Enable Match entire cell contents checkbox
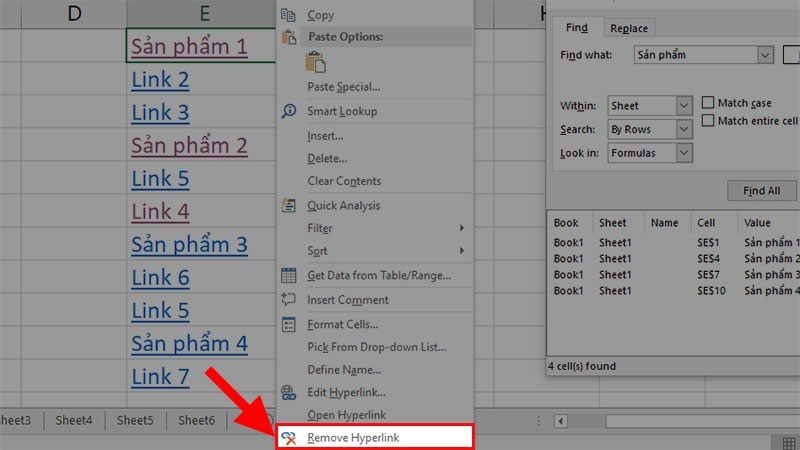Image resolution: width=800 pixels, height=450 pixels. (x=708, y=120)
